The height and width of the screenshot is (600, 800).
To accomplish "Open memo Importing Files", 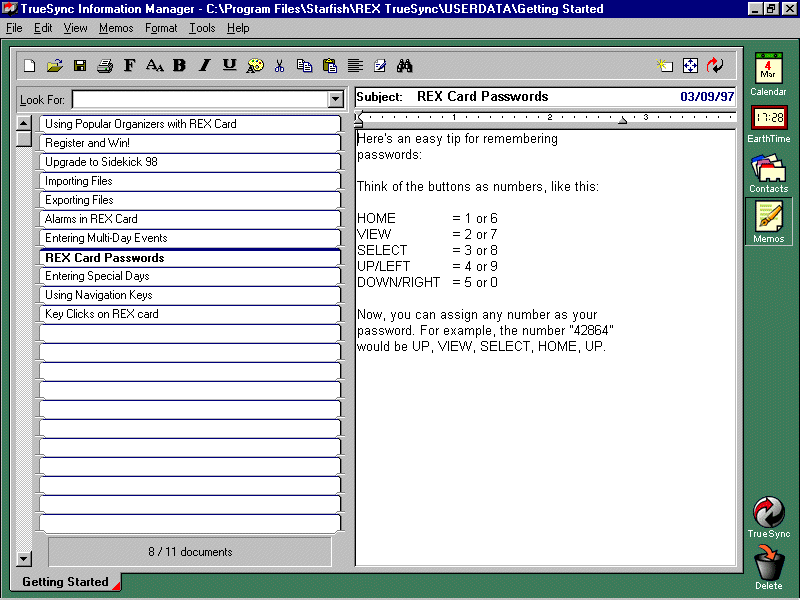I will click(190, 181).
